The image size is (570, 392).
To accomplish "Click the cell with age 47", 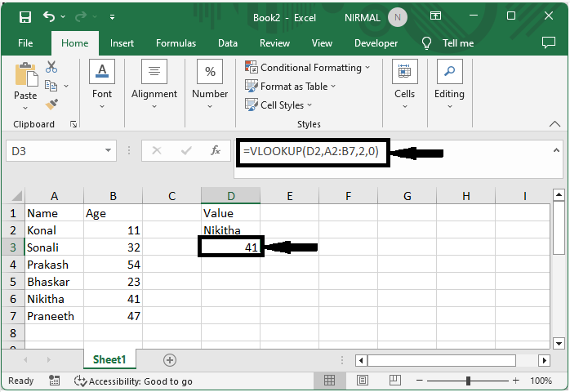I will pos(113,316).
